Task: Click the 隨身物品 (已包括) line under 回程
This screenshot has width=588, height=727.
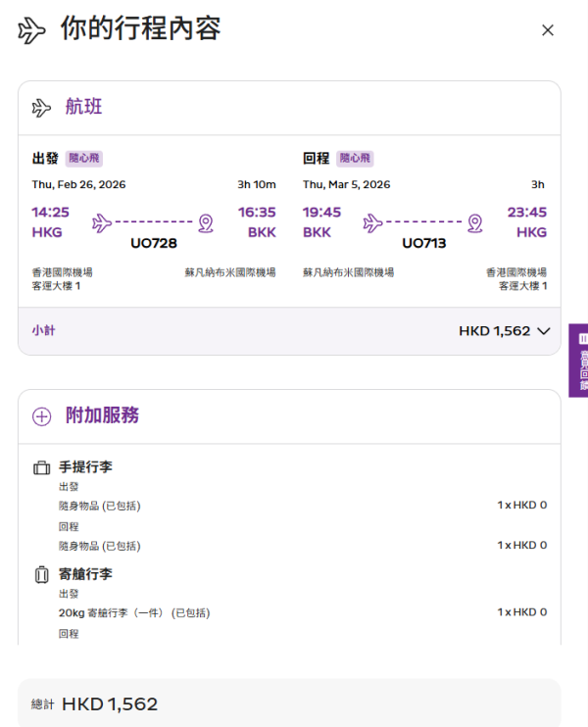Action: [x=100, y=546]
